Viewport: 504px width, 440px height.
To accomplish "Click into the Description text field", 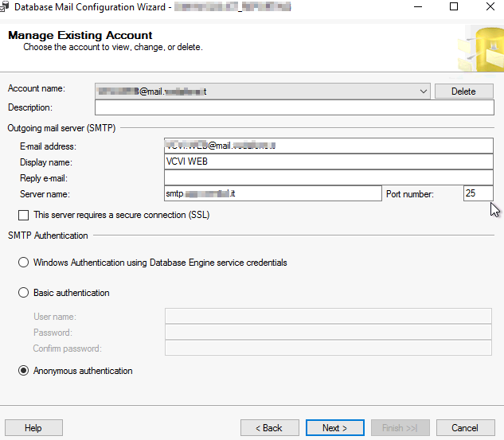I will (x=294, y=107).
